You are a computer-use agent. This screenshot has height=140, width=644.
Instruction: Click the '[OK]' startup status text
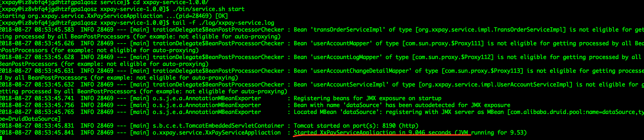[x=222, y=16]
